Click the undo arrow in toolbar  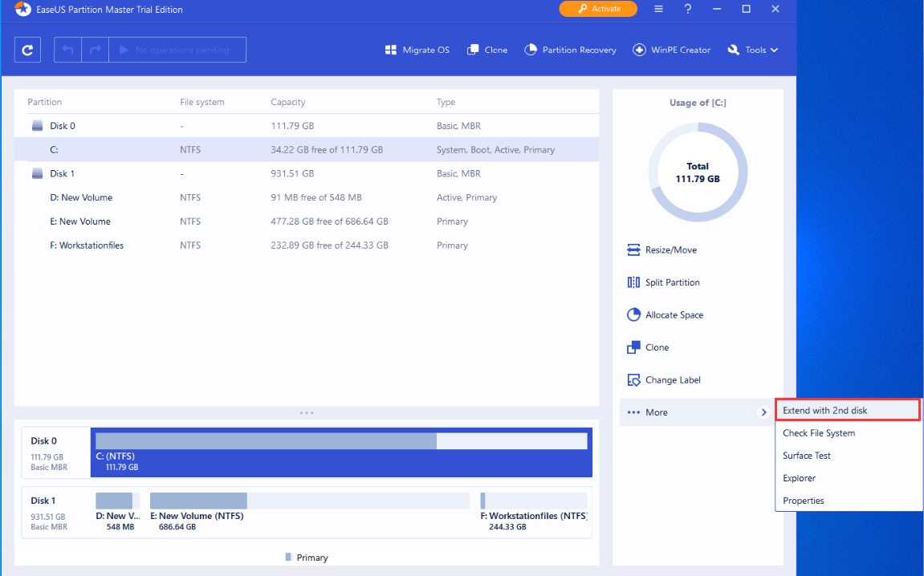coord(68,50)
